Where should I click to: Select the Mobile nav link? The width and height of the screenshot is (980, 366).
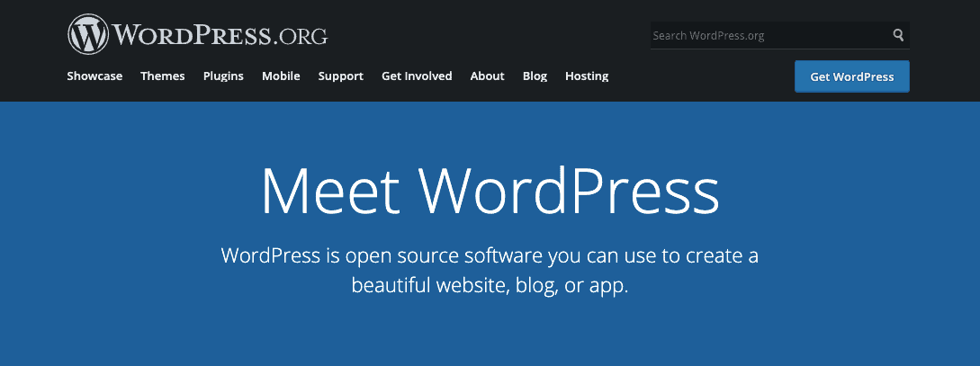coord(281,76)
